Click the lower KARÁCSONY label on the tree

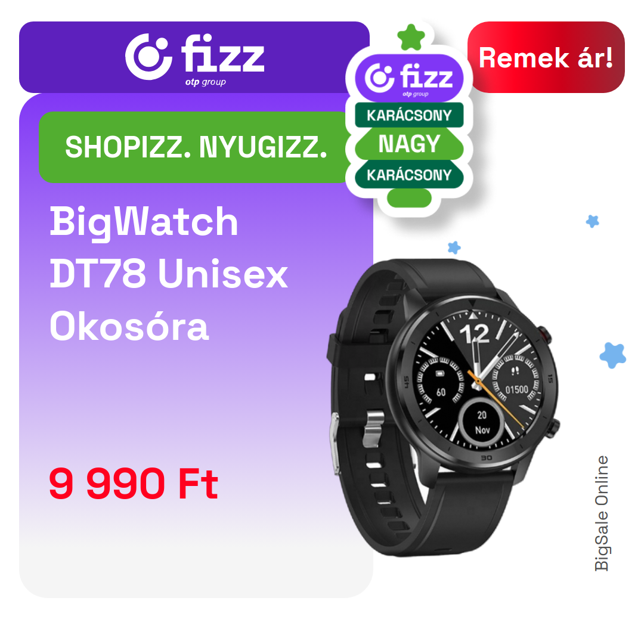click(409, 175)
